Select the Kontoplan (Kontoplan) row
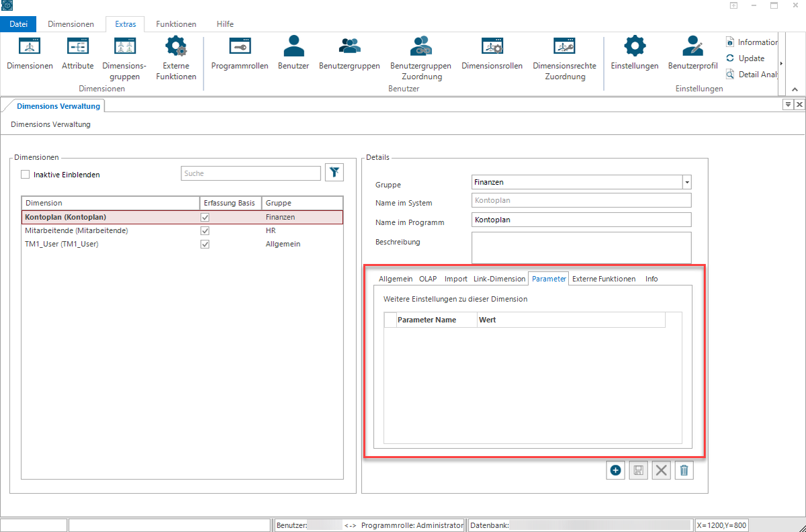The height and width of the screenshot is (532, 806). (x=182, y=217)
